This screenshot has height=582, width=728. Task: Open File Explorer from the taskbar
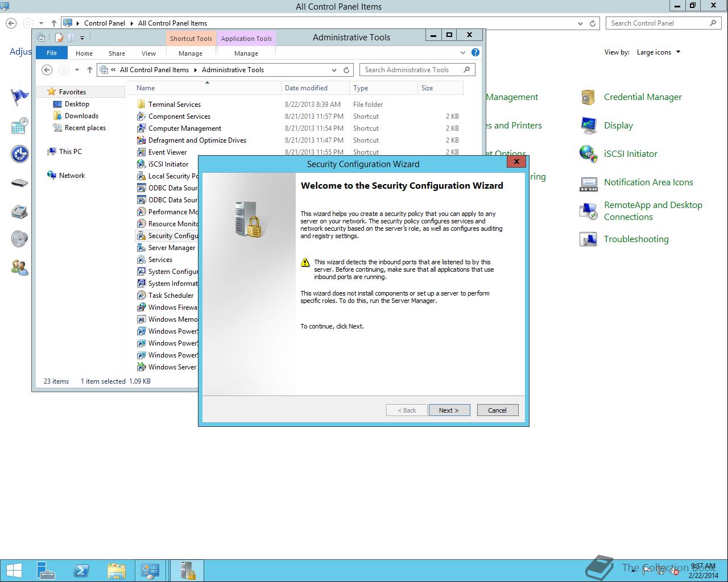coord(116,571)
